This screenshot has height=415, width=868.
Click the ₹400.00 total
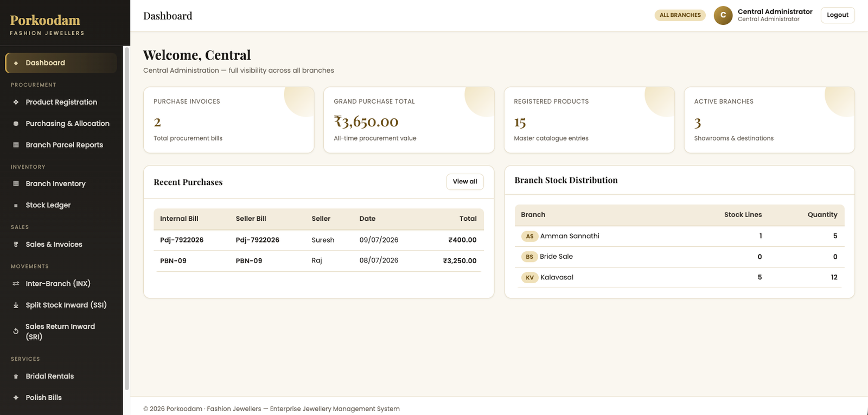(462, 240)
